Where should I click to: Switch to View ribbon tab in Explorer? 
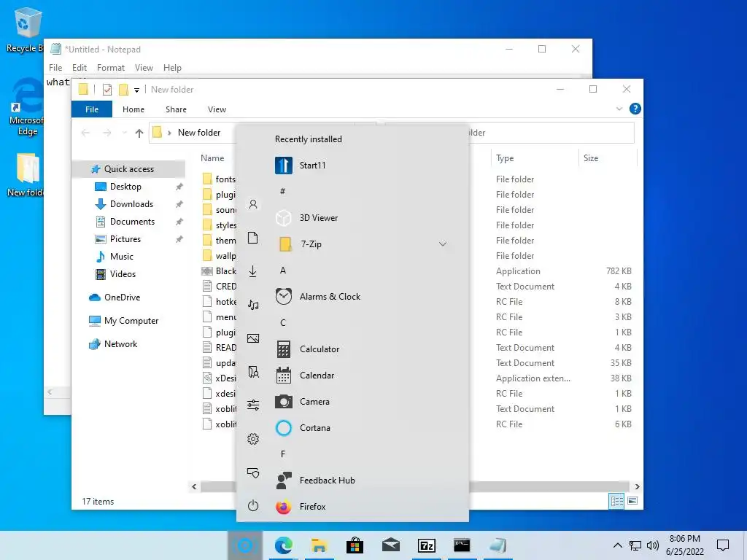click(x=217, y=109)
